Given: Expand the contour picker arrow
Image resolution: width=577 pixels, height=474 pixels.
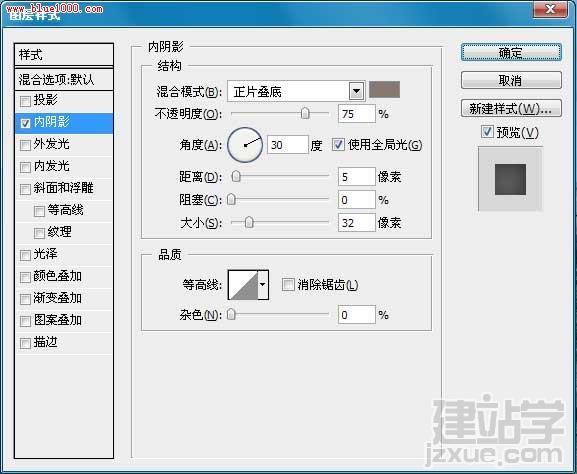Looking at the screenshot, I should tap(263, 285).
